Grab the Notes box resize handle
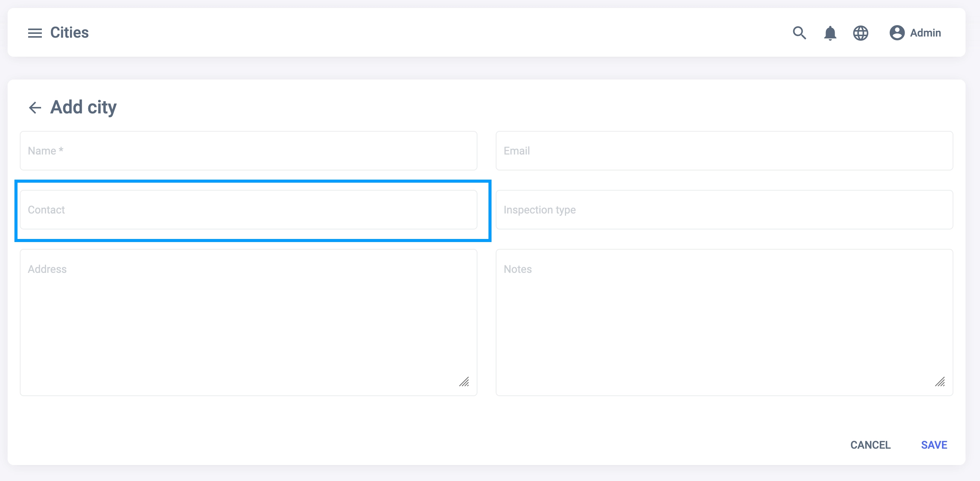 (x=940, y=382)
